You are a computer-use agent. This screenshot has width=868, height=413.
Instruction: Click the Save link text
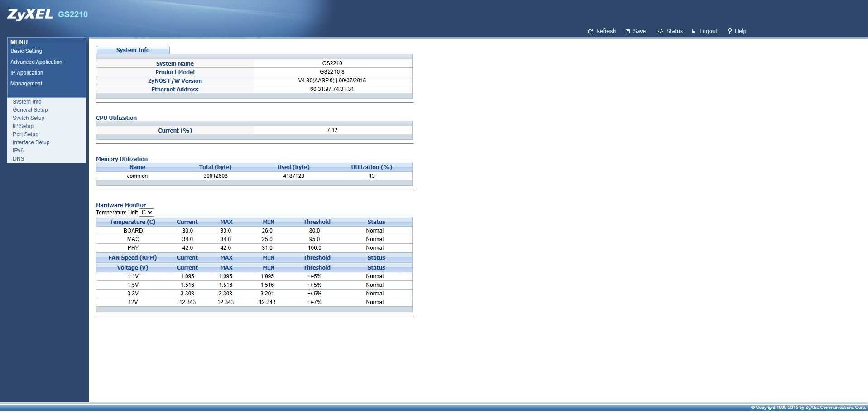click(x=639, y=31)
